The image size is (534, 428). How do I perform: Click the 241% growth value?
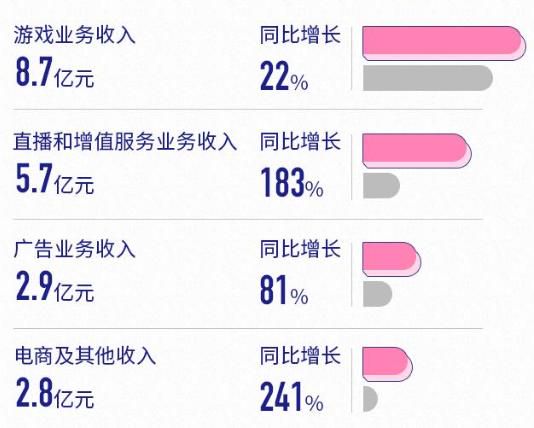tap(292, 397)
